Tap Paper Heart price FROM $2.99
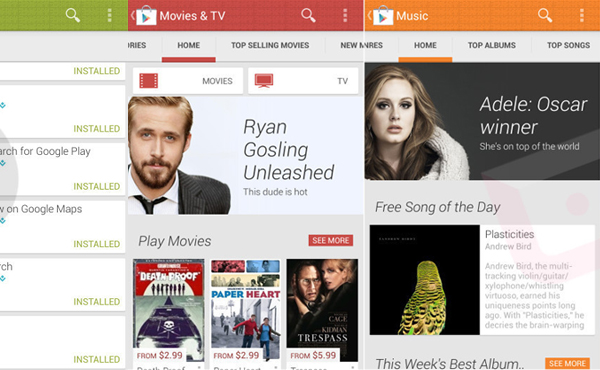 coord(236,355)
